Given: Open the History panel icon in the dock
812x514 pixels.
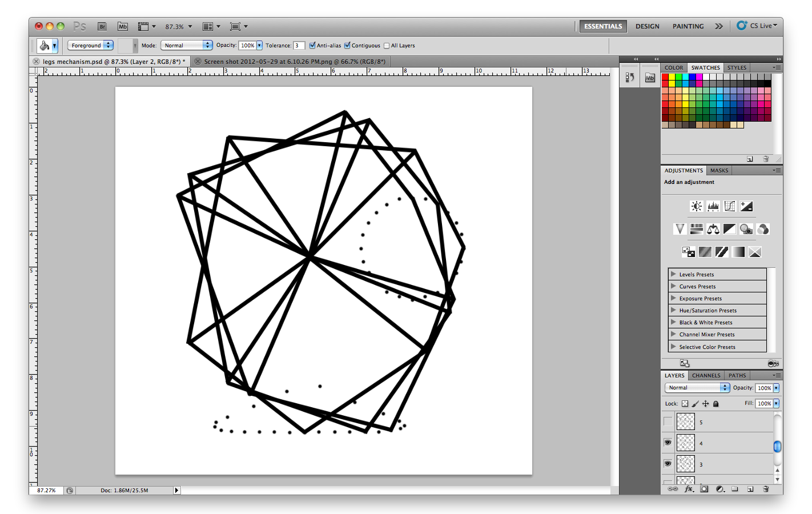Looking at the screenshot, I should click(x=630, y=78).
